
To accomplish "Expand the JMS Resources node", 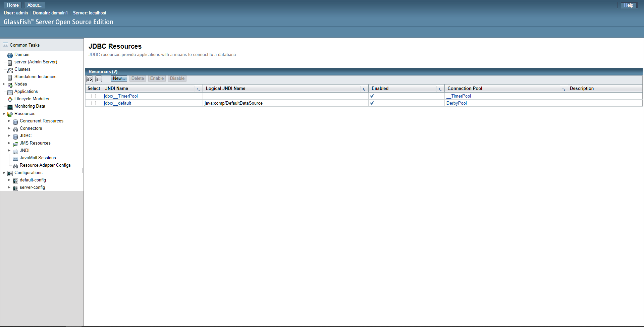I will (x=9, y=143).
